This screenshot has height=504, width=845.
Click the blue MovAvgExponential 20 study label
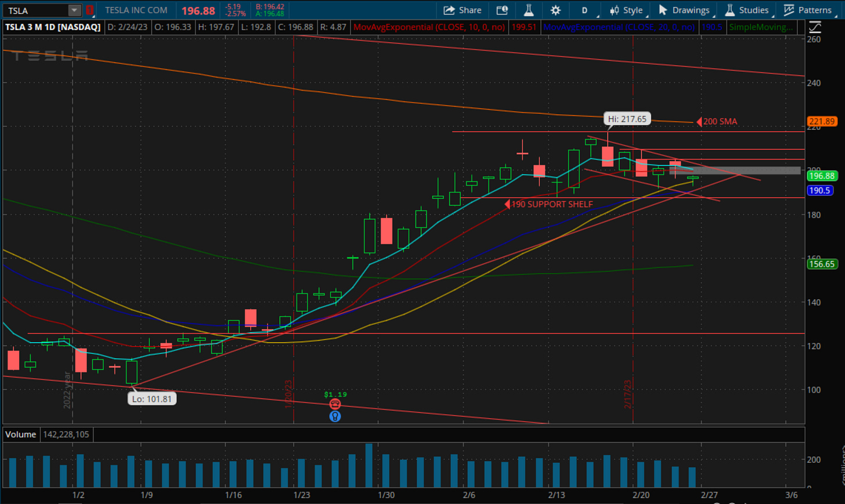(x=619, y=27)
